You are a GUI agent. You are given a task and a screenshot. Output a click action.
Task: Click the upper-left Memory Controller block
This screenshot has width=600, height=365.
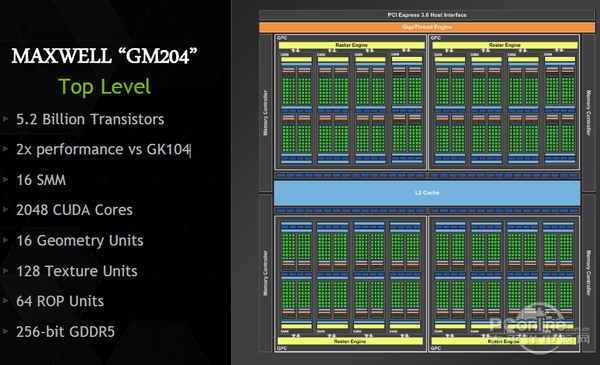[266, 113]
